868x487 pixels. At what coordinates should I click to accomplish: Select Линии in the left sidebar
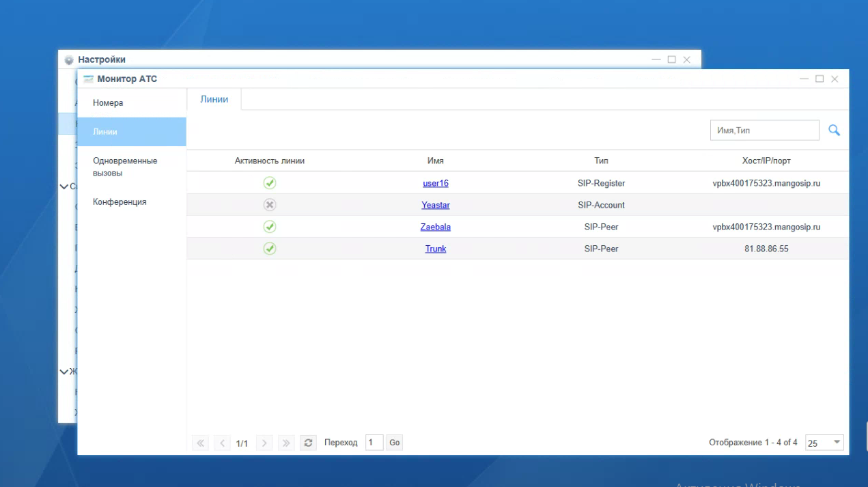(132, 132)
